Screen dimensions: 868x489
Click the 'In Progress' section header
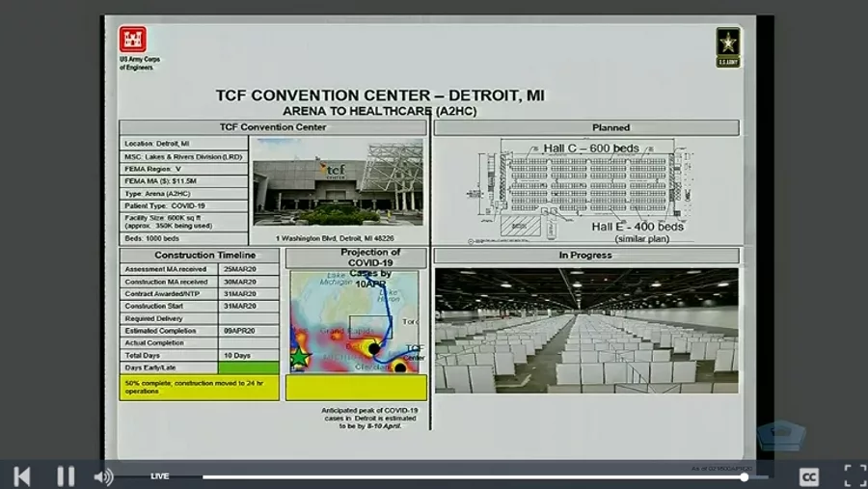click(586, 256)
